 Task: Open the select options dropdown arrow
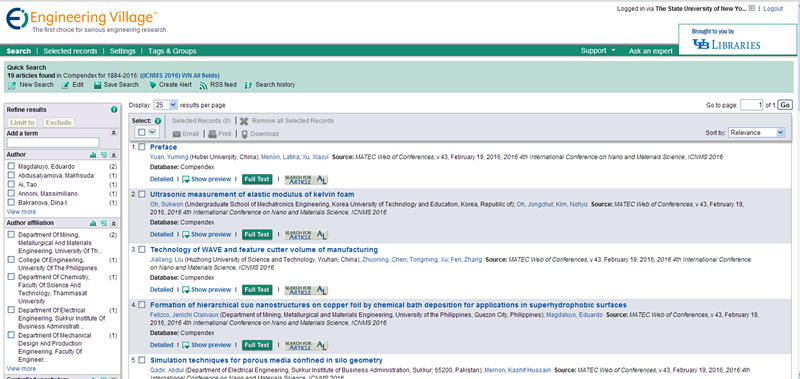[152, 132]
